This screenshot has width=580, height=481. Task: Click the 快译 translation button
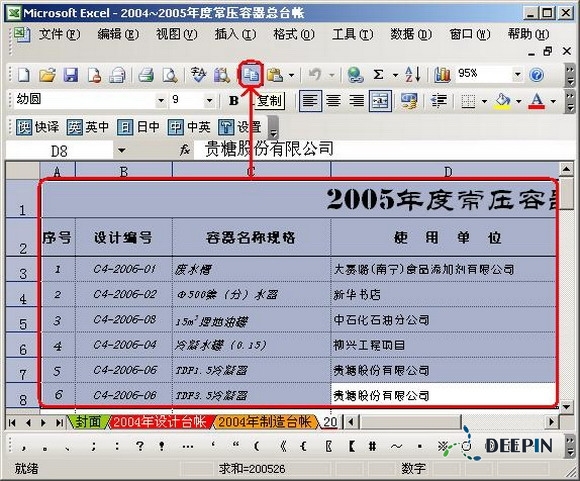click(x=38, y=127)
